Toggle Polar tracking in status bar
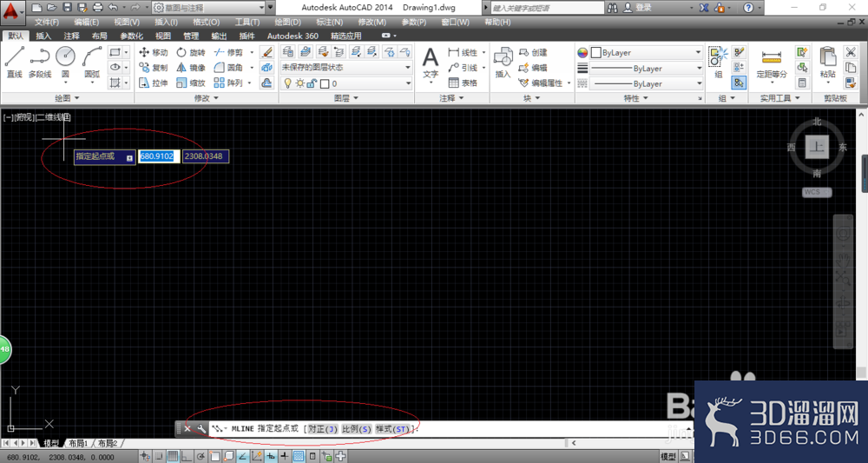The image size is (868, 463). pyautogui.click(x=201, y=457)
